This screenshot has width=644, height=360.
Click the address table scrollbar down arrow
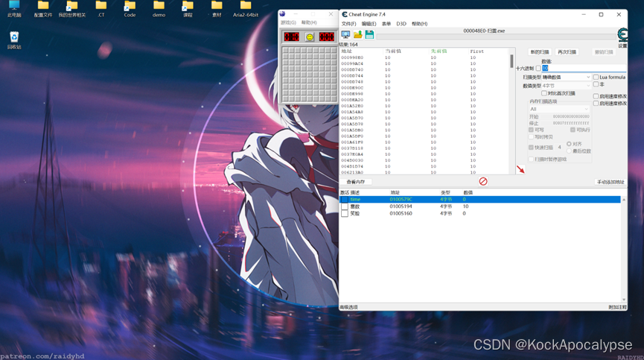[624, 300]
